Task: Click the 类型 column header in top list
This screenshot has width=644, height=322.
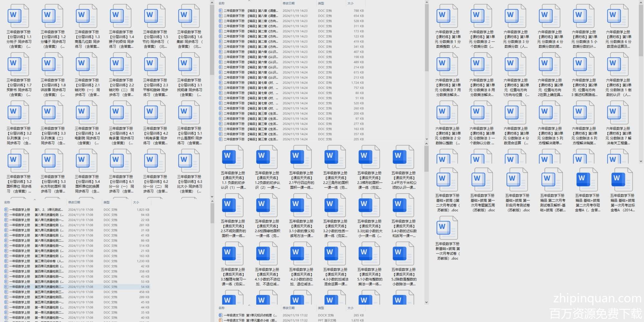Action: point(321,3)
